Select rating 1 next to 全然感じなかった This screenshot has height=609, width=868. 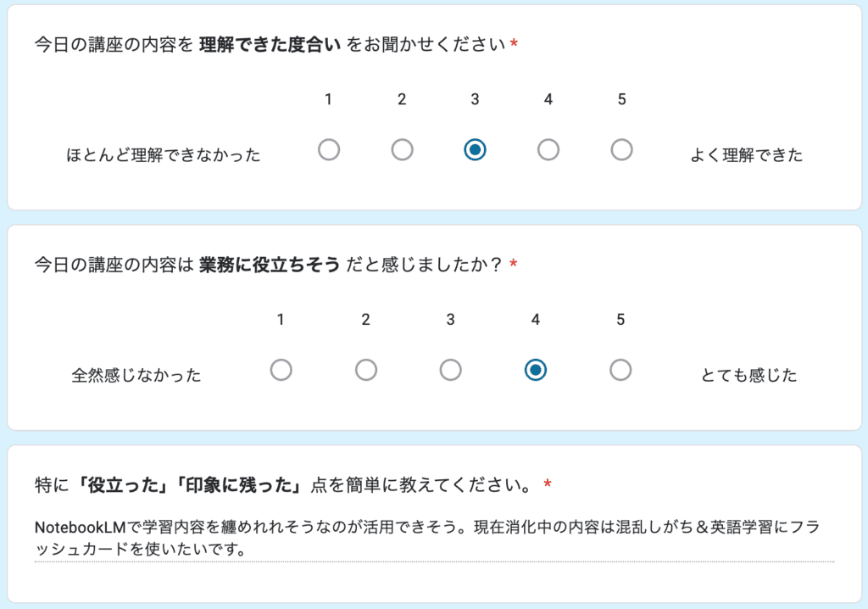[x=281, y=370]
